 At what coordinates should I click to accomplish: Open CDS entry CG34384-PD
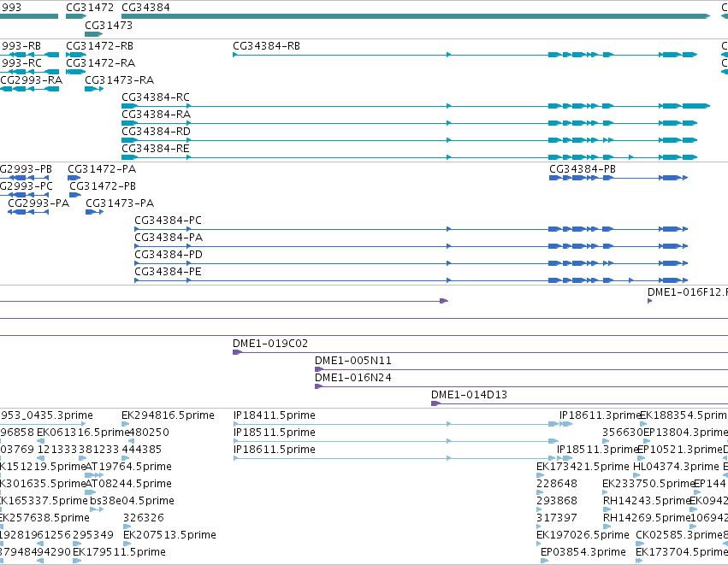point(169,255)
